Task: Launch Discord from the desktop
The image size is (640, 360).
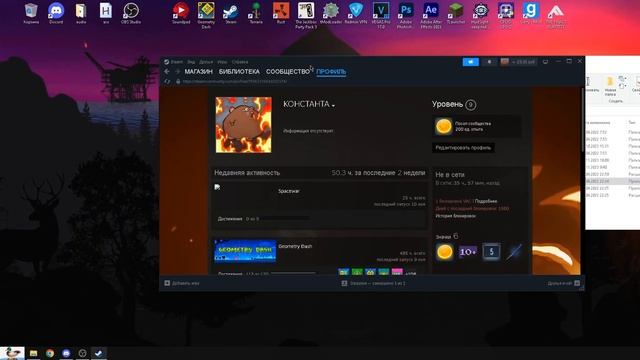Action: point(56,13)
